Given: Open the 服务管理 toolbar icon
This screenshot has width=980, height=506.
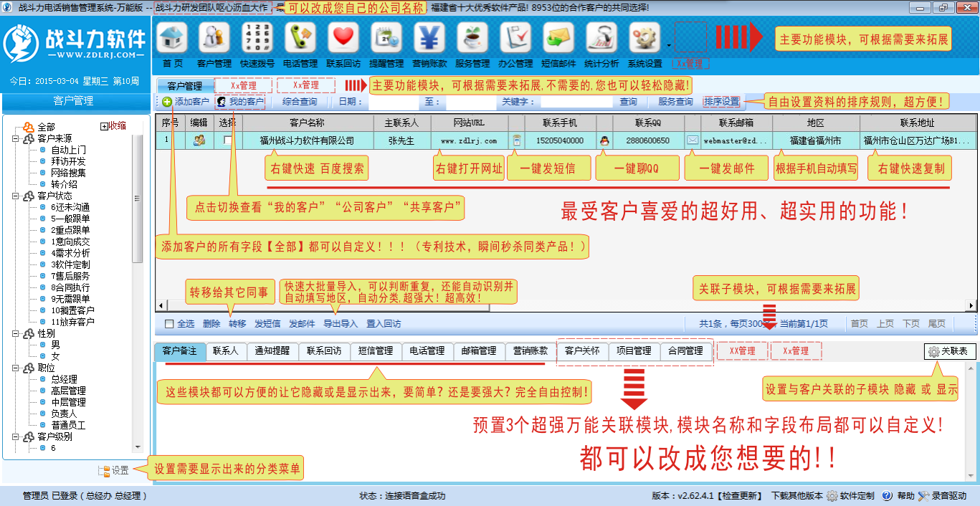Looking at the screenshot, I should click(472, 38).
